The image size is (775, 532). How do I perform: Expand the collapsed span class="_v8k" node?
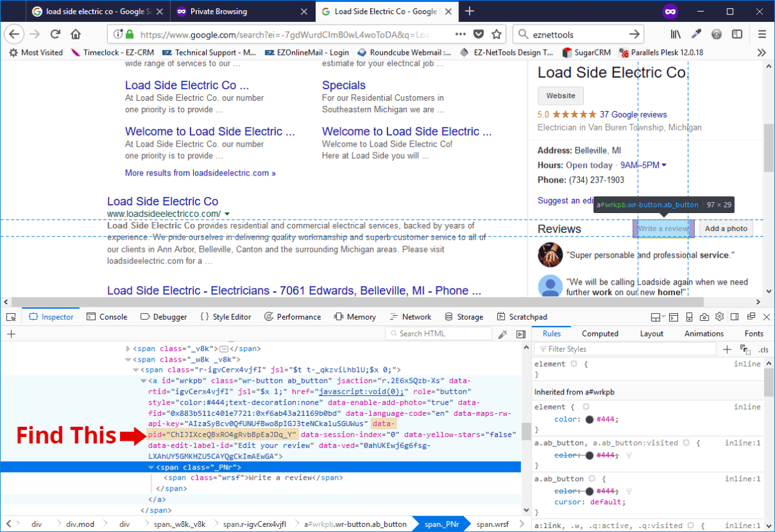click(128, 349)
